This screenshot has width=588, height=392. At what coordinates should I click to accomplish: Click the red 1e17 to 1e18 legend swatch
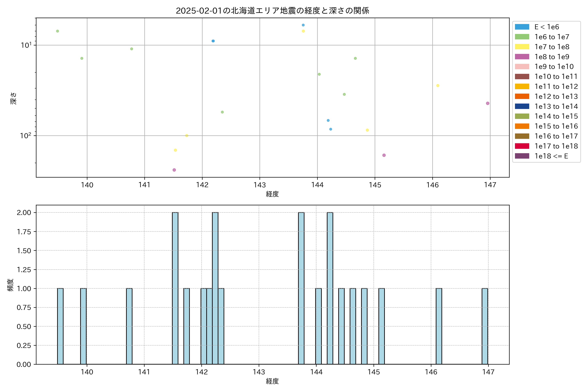pos(522,146)
